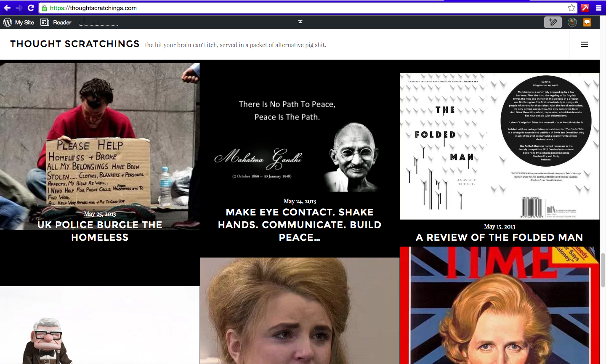The height and width of the screenshot is (364, 606).
Task: Bookmark this page with the star icon
Action: 571,8
